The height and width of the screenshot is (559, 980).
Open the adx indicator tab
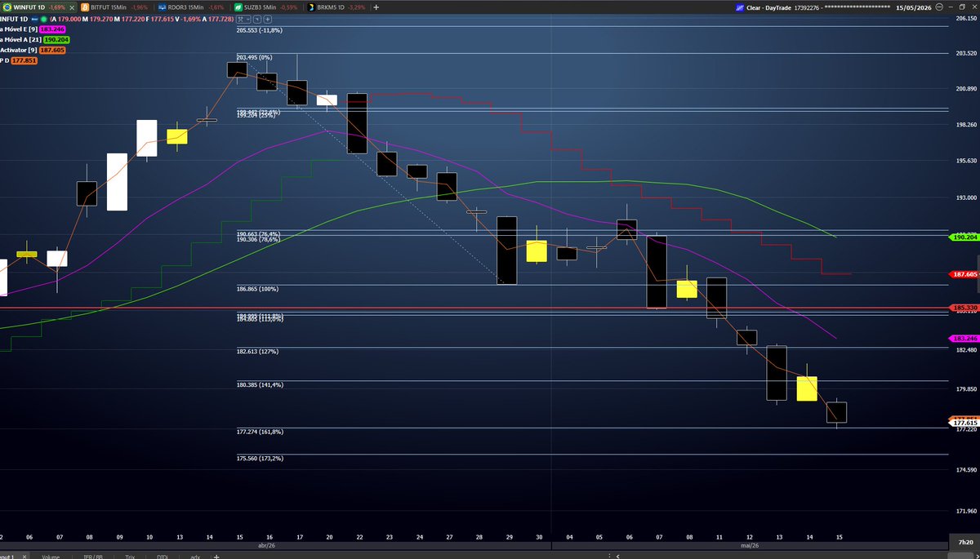coord(195,556)
